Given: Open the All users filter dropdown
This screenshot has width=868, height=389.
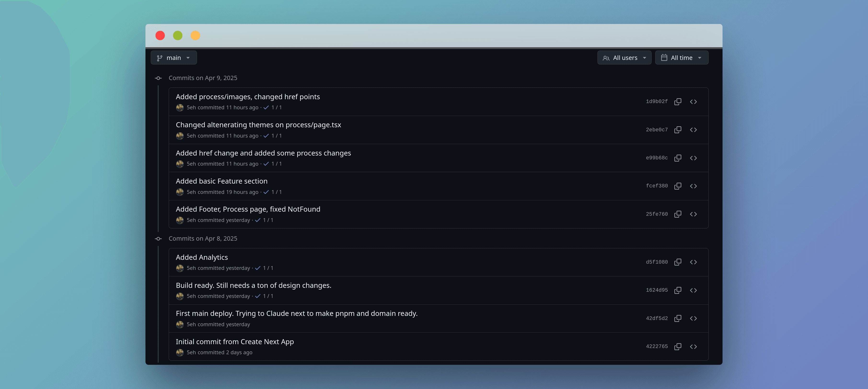Looking at the screenshot, I should (624, 58).
